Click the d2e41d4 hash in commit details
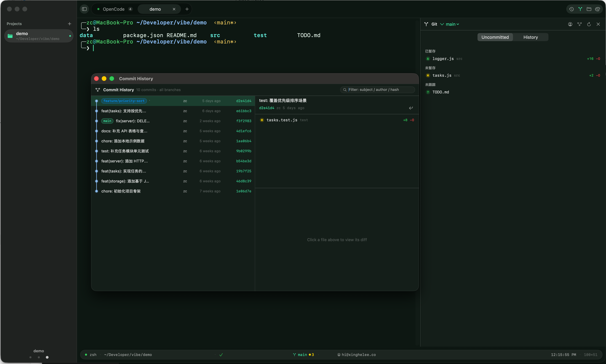The height and width of the screenshot is (364, 606). 266,108
